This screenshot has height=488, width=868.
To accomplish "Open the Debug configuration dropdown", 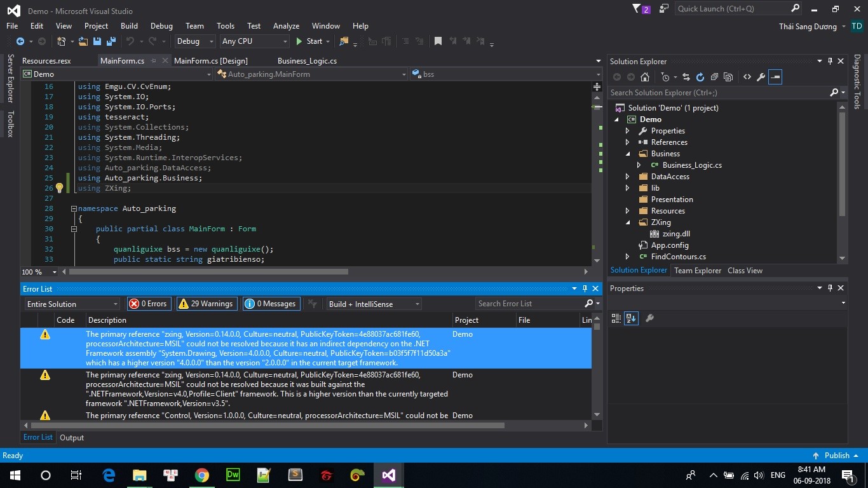I will coord(196,41).
